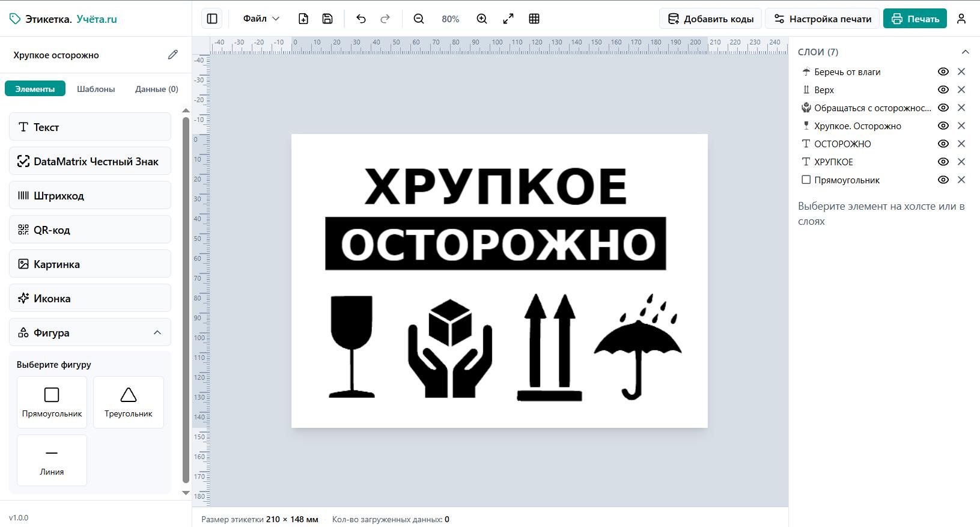Create a new file via toolbar icon
The width and height of the screenshot is (980, 527).
303,19
